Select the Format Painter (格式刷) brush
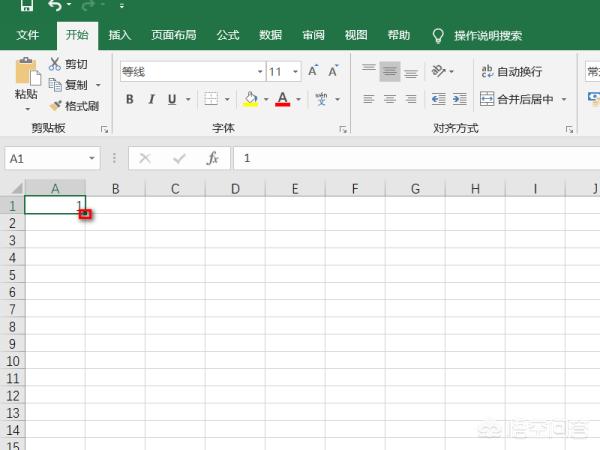The image size is (600, 450). 56,106
